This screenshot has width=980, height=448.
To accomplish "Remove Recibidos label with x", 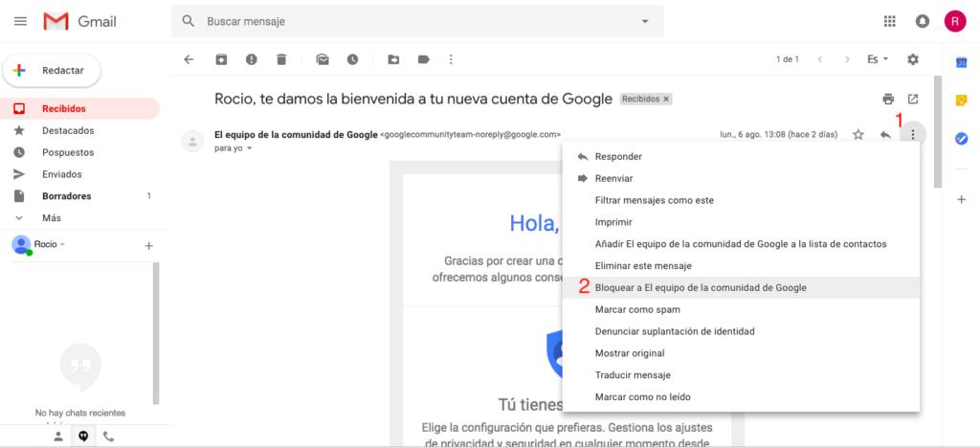I will pyautogui.click(x=666, y=99).
